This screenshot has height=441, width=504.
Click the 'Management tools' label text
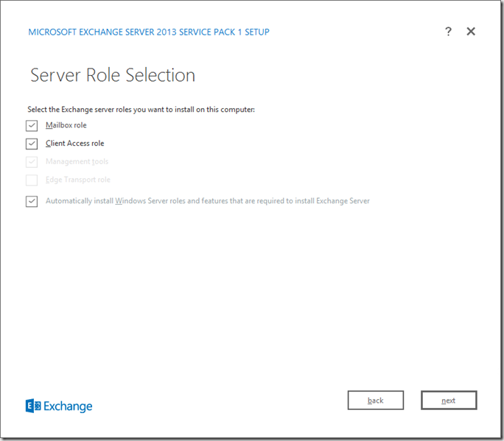77,162
